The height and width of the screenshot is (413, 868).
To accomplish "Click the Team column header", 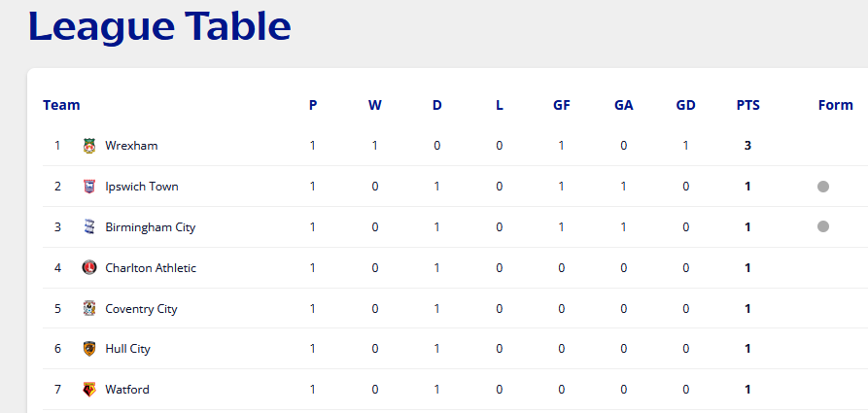I will pos(61,105).
